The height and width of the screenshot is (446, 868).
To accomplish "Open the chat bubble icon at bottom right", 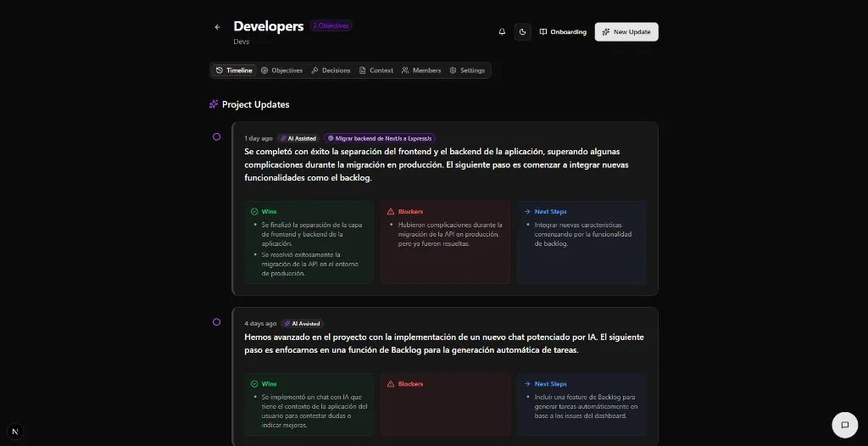I will [844, 425].
